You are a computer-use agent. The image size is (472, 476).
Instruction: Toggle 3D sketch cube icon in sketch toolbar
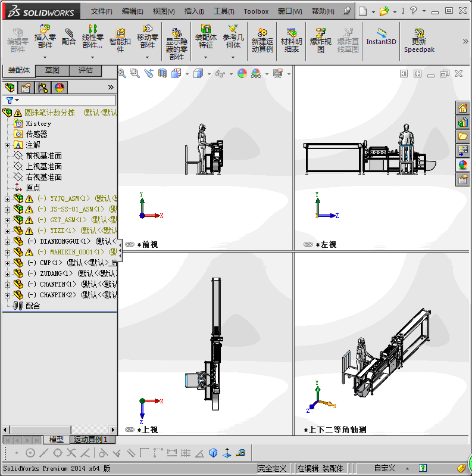point(214,453)
